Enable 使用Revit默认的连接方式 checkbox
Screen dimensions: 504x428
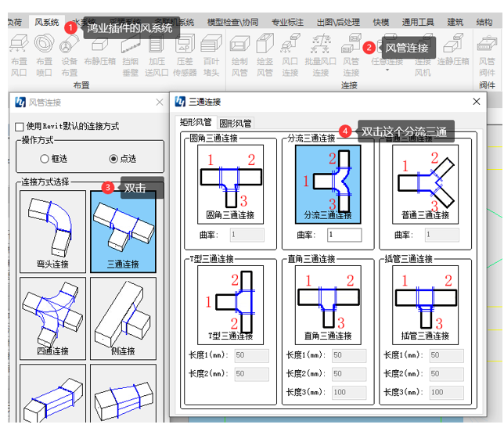(20, 127)
